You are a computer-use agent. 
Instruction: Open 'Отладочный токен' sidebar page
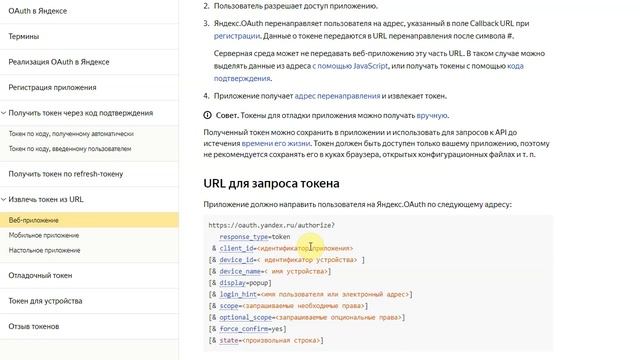tap(40, 276)
